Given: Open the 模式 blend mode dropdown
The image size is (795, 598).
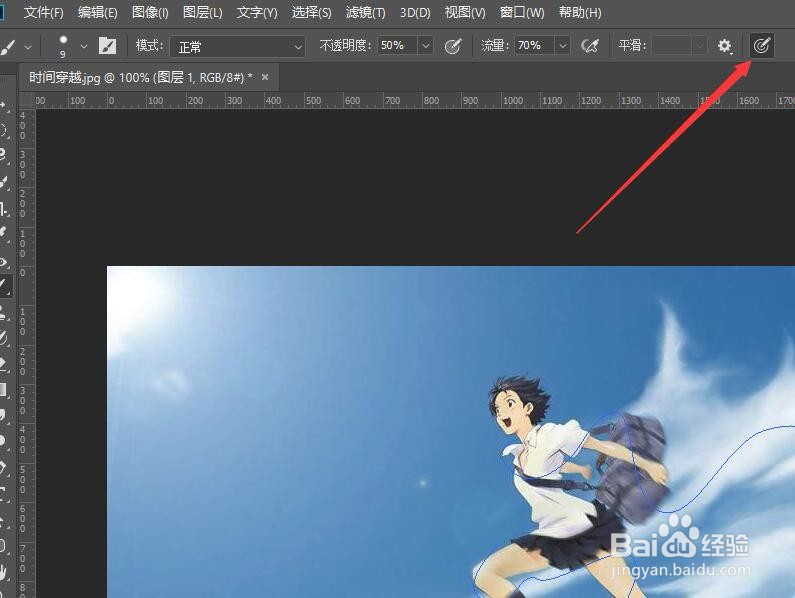Looking at the screenshot, I should (237, 47).
